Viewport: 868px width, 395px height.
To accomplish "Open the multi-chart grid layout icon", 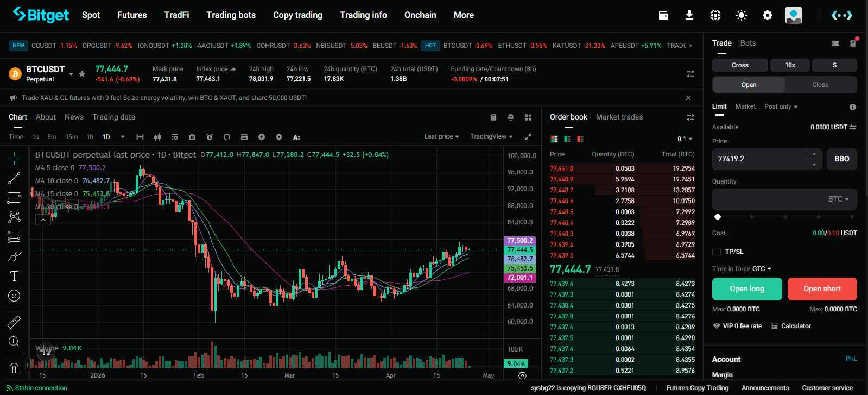I will 528,117.
